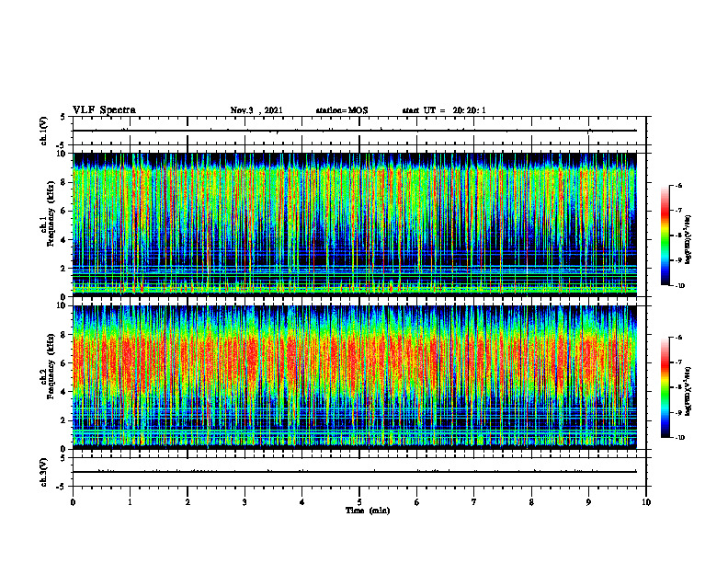The height and width of the screenshot is (563, 728).
Task: Click the 'ch.3(V)' waveform axis label
Action: coord(43,472)
